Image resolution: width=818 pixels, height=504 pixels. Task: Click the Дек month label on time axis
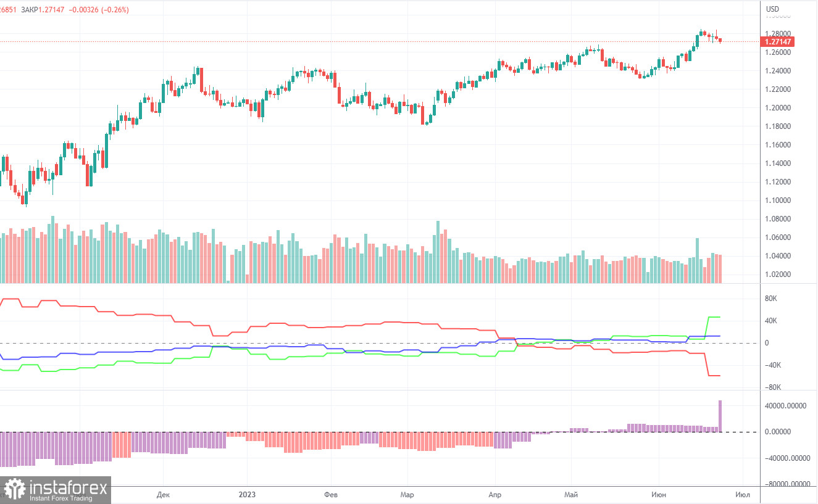coord(163,495)
